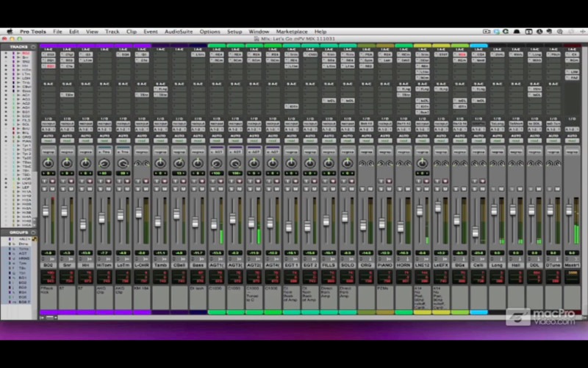Open output path selector on Snr channel

point(67,130)
